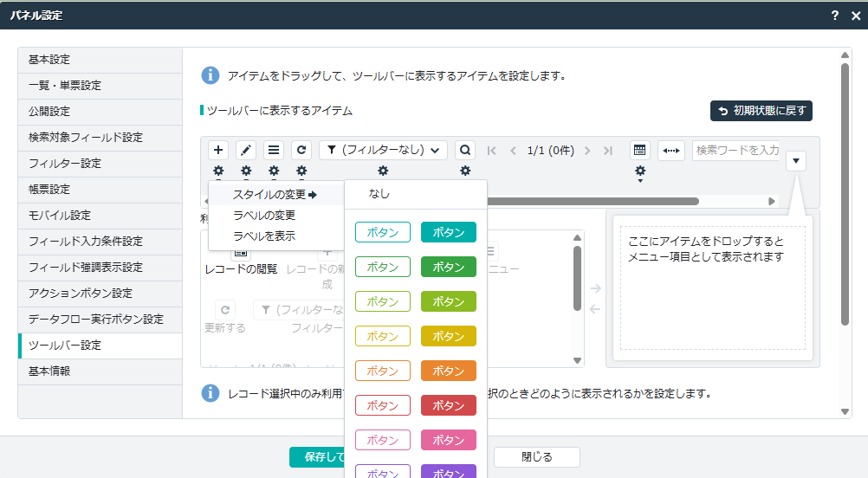Select なし style option
Image resolution: width=868 pixels, height=478 pixels.
379,194
